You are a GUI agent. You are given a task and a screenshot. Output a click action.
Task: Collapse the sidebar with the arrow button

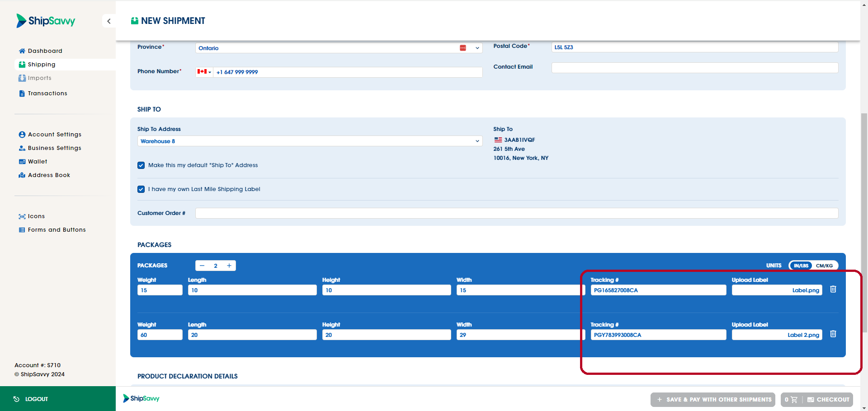pos(109,21)
